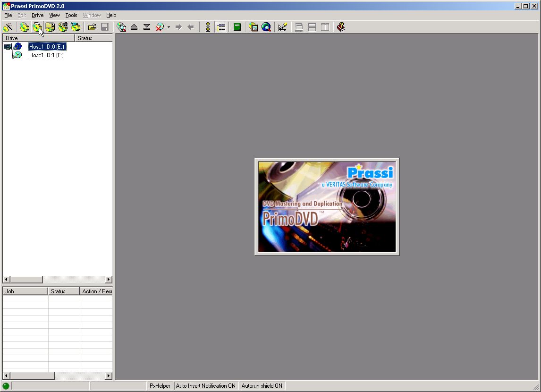Click job panel scrollbar right arrow
This screenshot has width=541, height=392.
pos(109,375)
